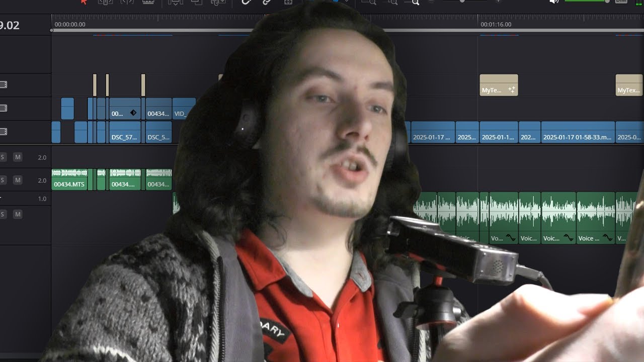Screen dimensions: 644x362
Task: Select the DSC_57... video clip
Action: pyautogui.click(x=125, y=132)
